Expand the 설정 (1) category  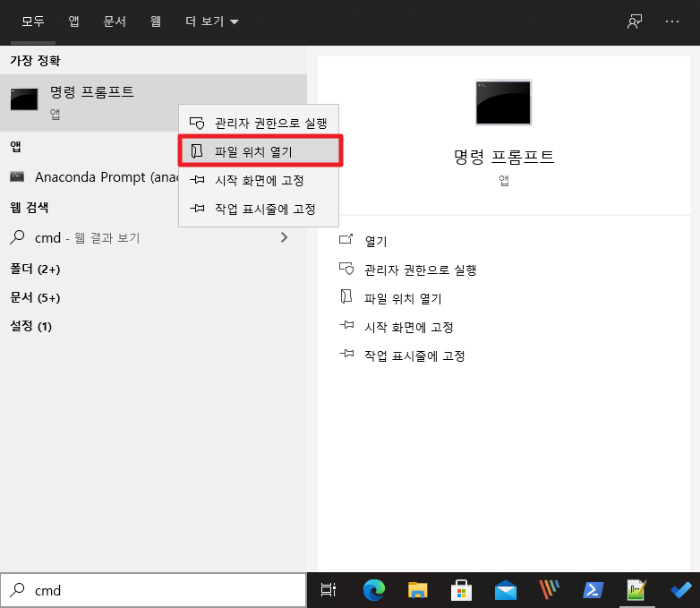click(x=30, y=326)
